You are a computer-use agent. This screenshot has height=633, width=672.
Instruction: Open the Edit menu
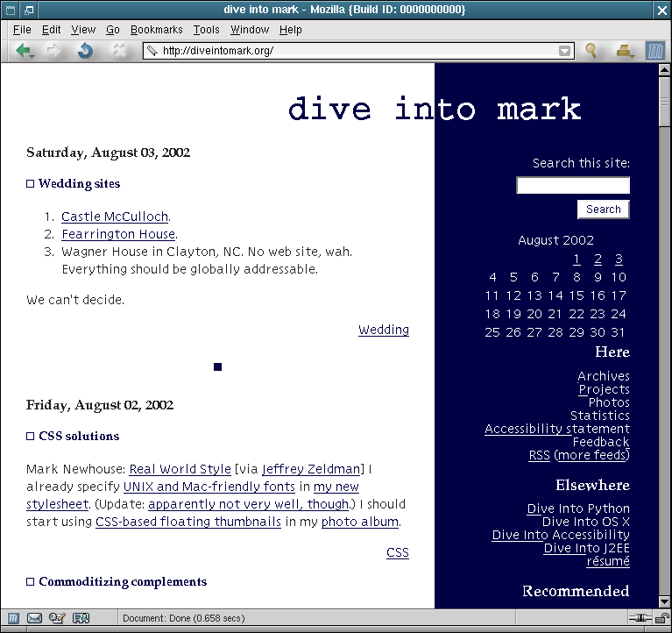(x=51, y=30)
